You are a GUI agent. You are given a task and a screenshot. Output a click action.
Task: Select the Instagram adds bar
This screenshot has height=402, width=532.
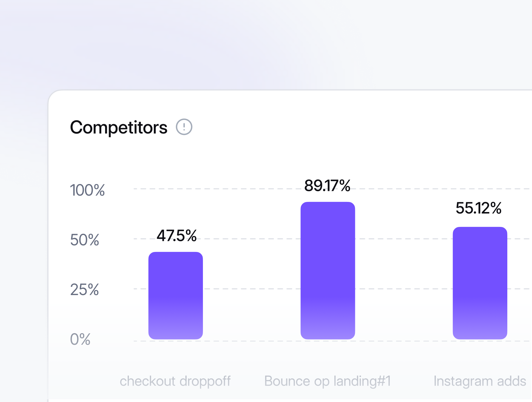(x=480, y=283)
